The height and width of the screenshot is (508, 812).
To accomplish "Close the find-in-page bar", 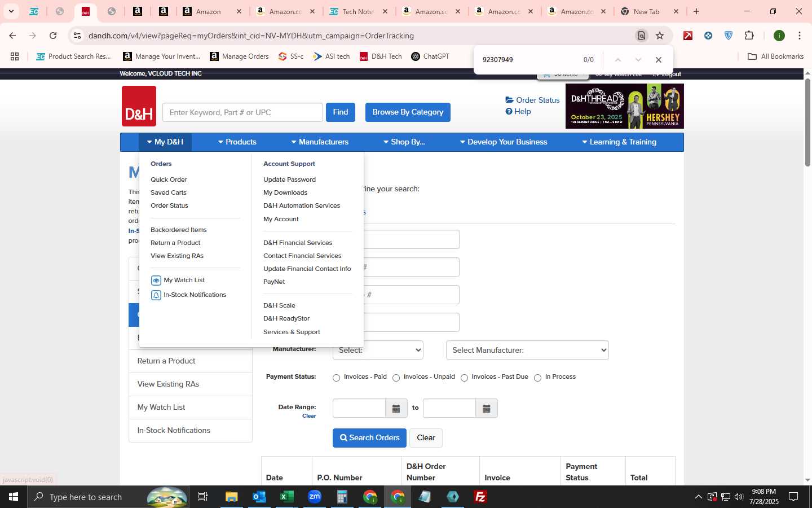I will click(658, 60).
